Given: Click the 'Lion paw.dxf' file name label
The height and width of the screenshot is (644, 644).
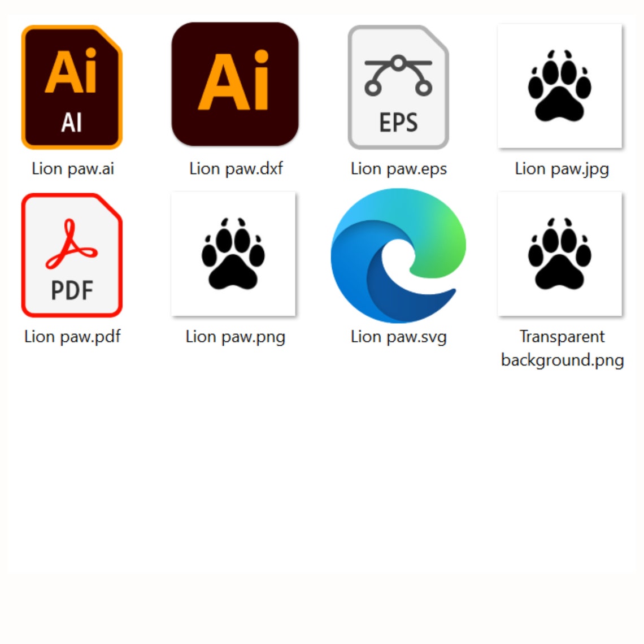Looking at the screenshot, I should pos(236,168).
